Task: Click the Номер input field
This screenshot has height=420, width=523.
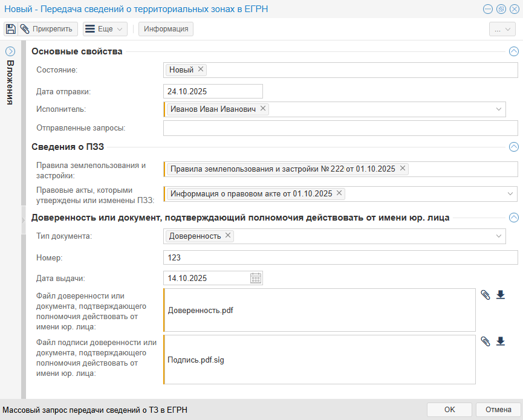Action: coord(340,257)
